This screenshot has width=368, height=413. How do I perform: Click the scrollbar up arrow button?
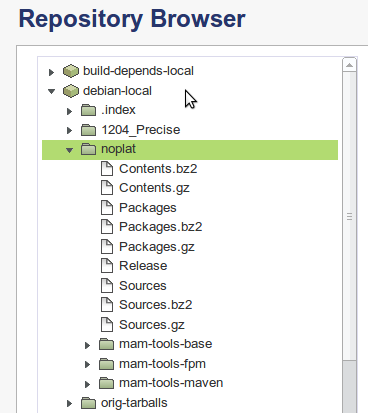(x=349, y=65)
